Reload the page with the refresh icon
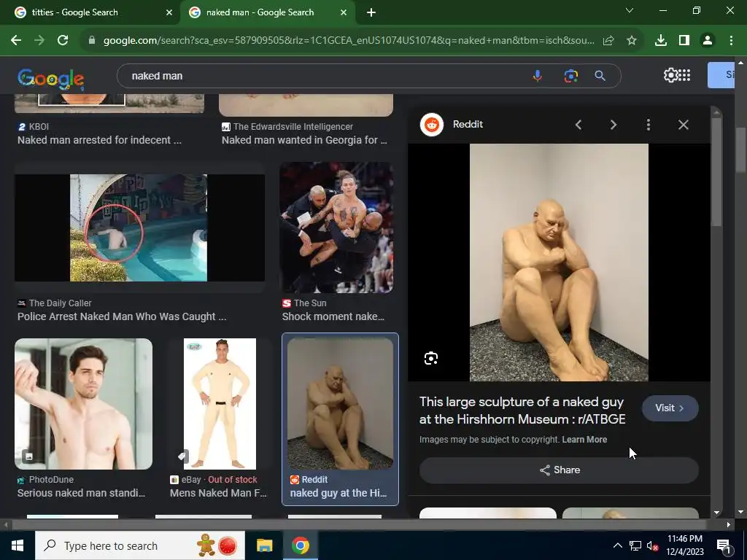Viewport: 747px width, 560px height. tap(63, 41)
